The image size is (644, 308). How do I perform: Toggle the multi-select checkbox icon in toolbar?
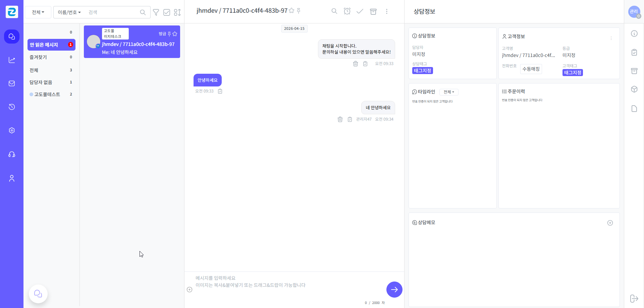click(x=167, y=12)
